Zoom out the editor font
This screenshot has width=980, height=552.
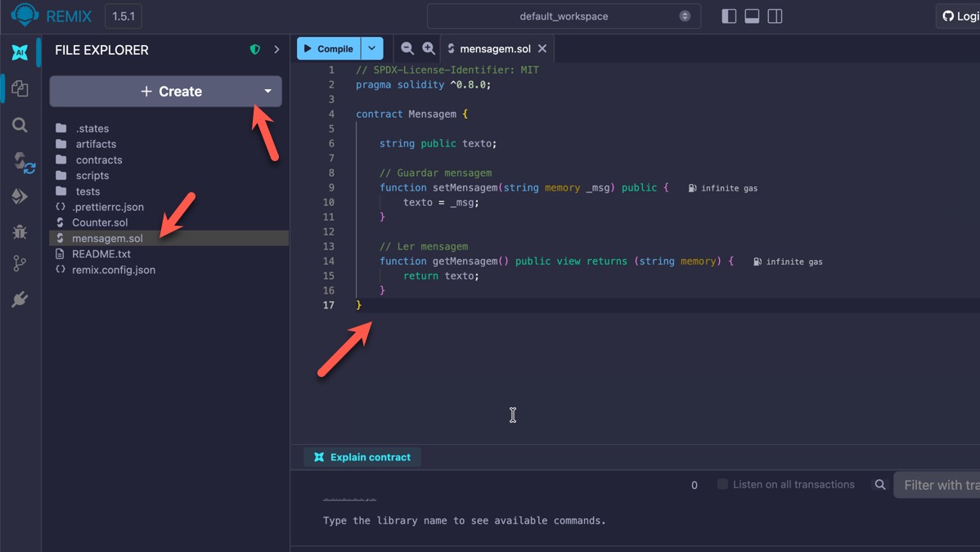click(x=407, y=49)
